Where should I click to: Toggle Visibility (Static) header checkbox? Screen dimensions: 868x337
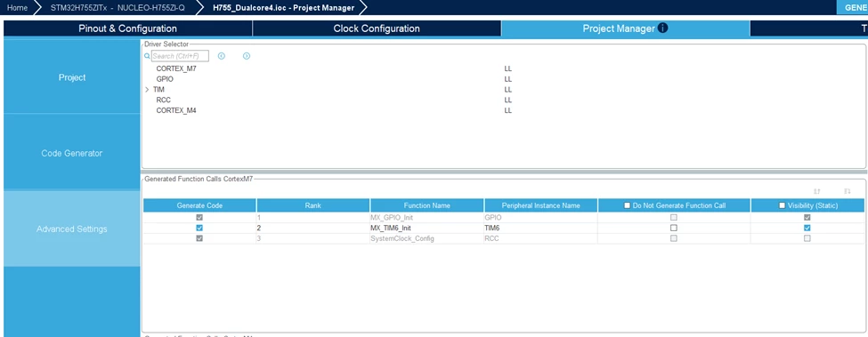click(x=783, y=205)
